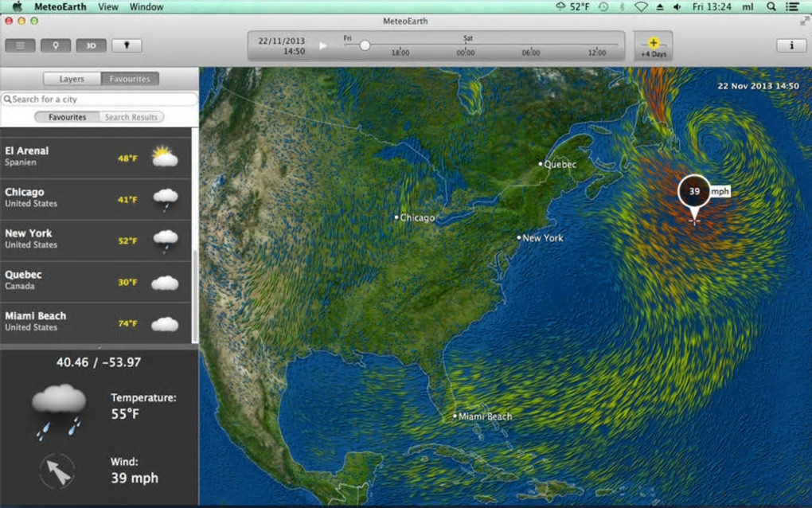Select Quebec in favourites list
The height and width of the screenshot is (508, 812).
click(96, 282)
